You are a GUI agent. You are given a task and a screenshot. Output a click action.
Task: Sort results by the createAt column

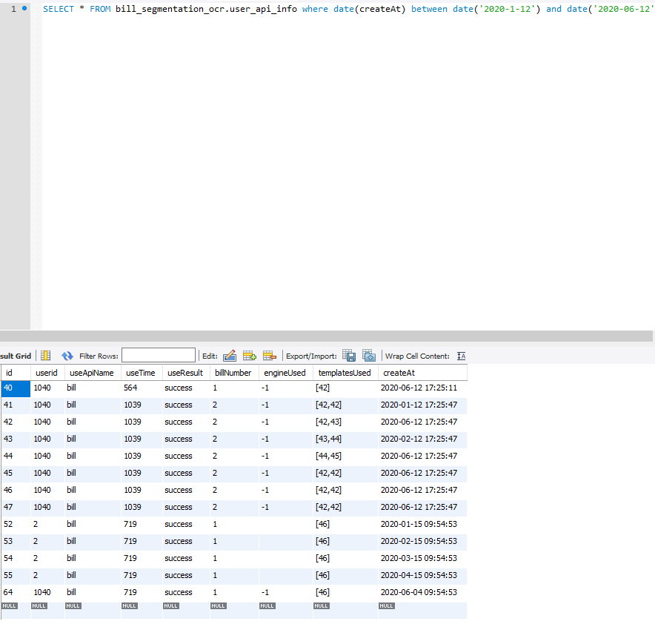pyautogui.click(x=399, y=373)
